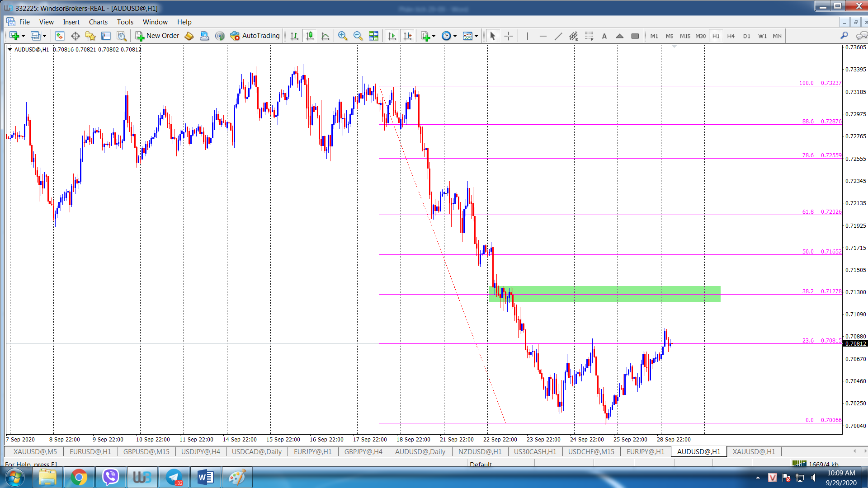The image size is (868, 488).
Task: Draw a vertical line tool
Action: [527, 36]
